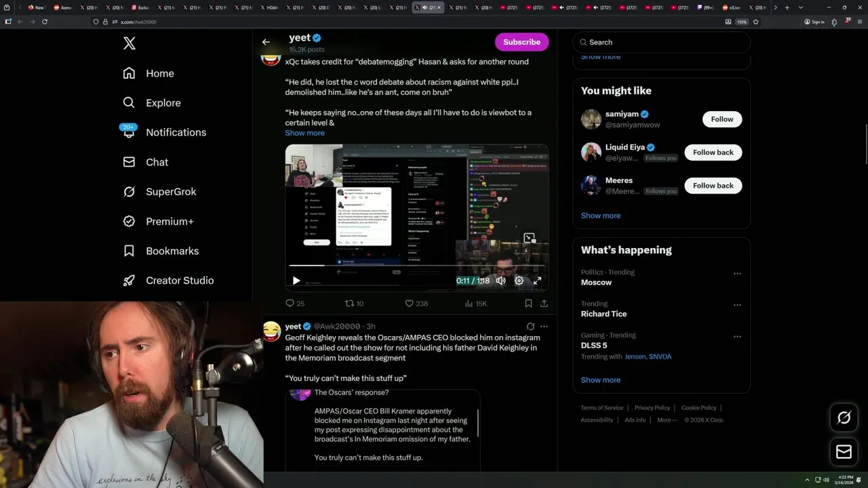This screenshot has width=868, height=488.
Task: Open more options for the Richard Tice trend
Action: pyautogui.click(x=737, y=305)
